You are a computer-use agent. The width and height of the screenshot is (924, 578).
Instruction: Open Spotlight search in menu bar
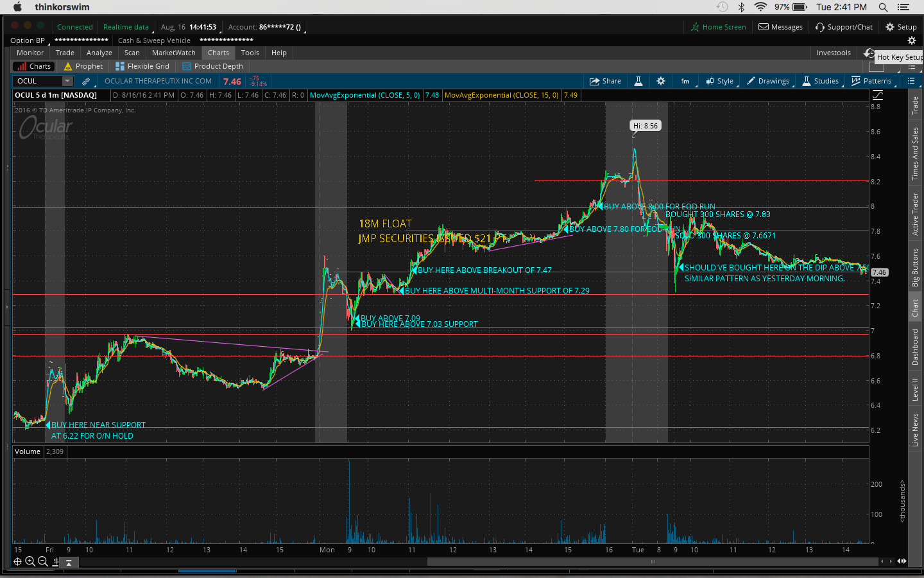[x=883, y=7]
